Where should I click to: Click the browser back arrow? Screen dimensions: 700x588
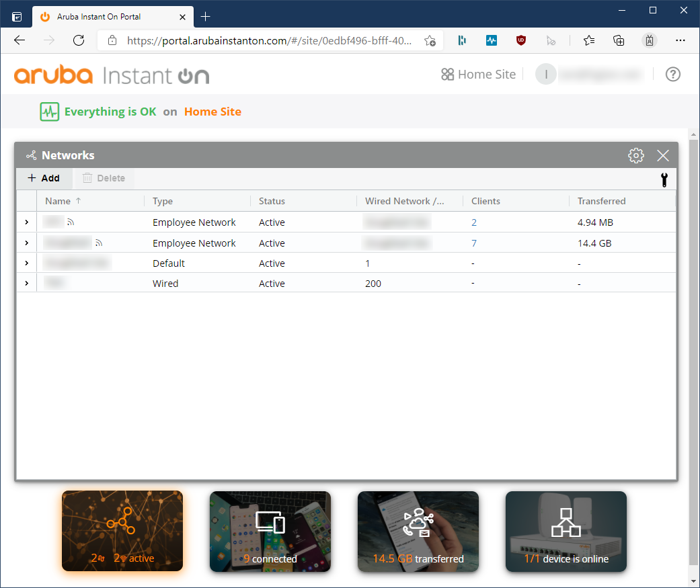(x=20, y=40)
